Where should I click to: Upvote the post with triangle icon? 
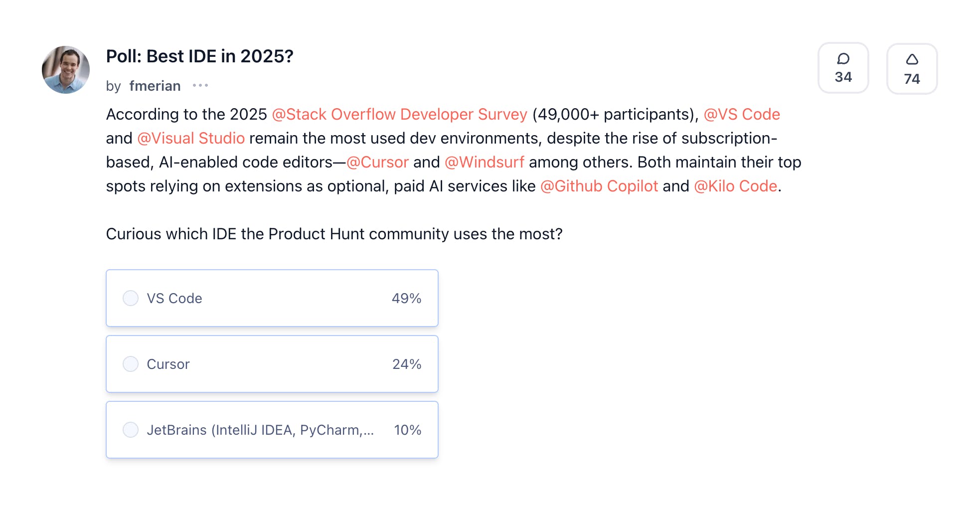click(x=912, y=60)
